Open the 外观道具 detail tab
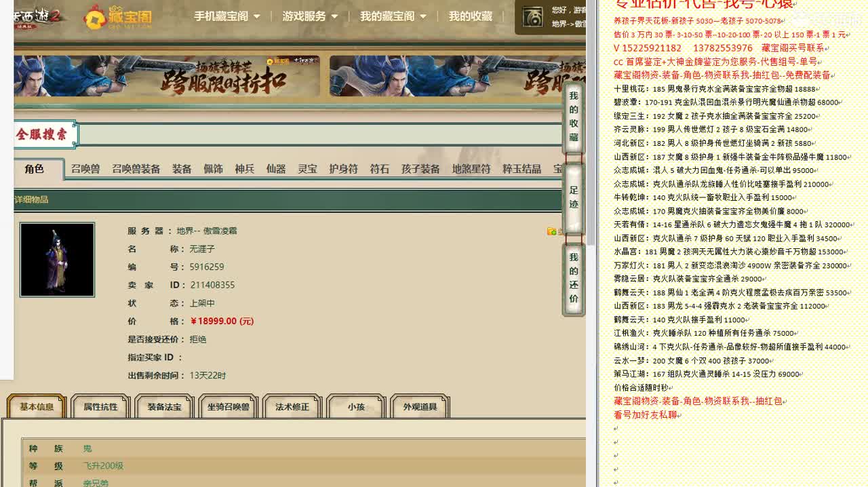The image size is (868, 487). (420, 407)
